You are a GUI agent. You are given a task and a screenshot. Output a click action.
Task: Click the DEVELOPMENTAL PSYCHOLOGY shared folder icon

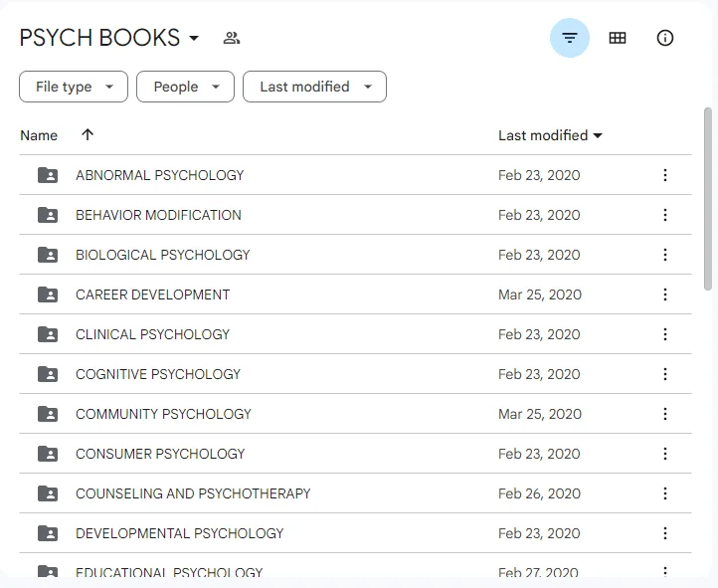pyautogui.click(x=48, y=533)
